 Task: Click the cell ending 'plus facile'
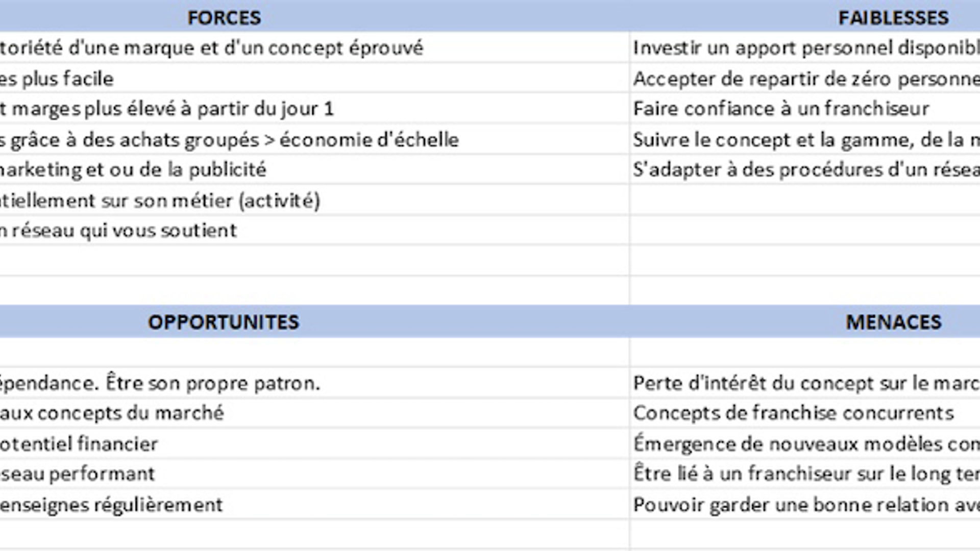point(314,78)
